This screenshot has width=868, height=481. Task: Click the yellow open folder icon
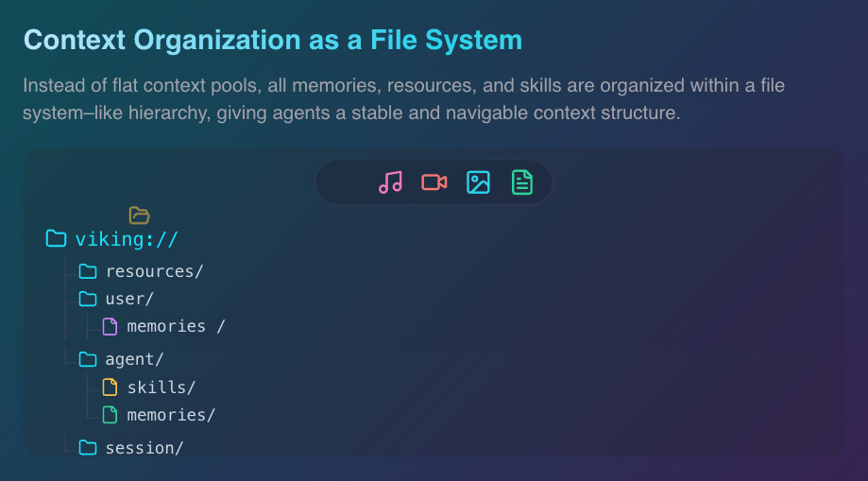tap(139, 215)
